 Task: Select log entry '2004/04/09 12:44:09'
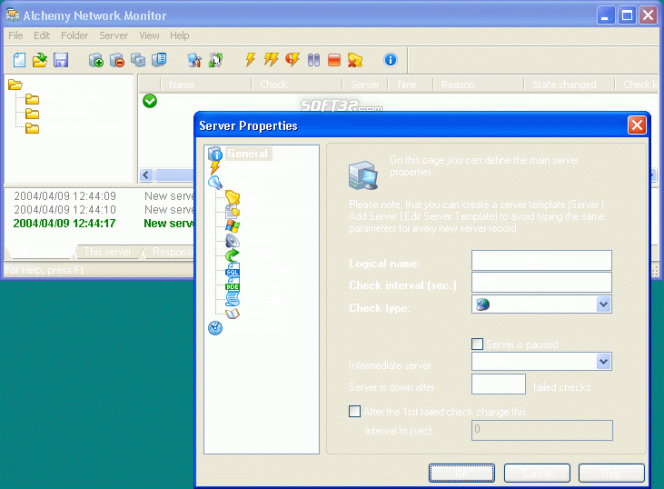(65, 196)
